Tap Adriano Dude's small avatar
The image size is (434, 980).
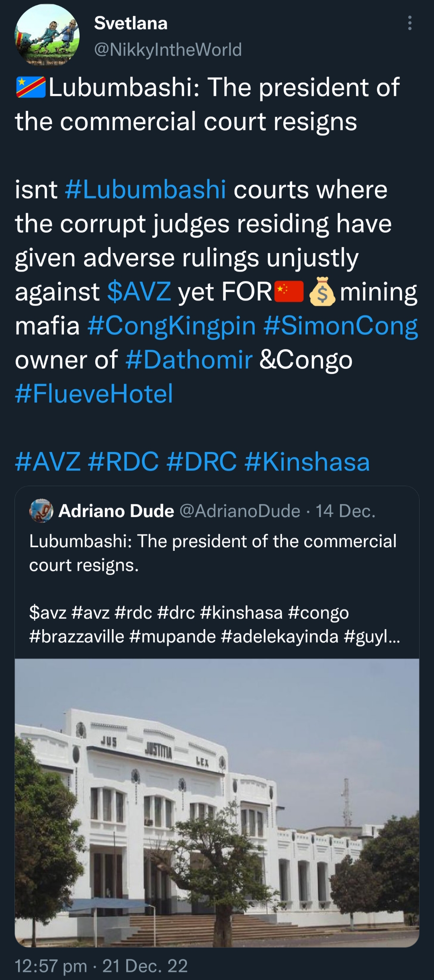pyautogui.click(x=41, y=511)
